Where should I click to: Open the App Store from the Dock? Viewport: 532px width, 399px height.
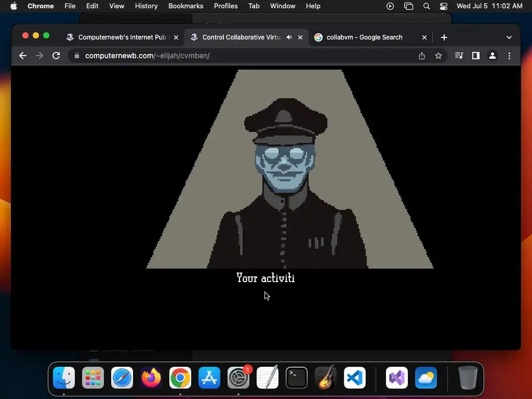coord(209,378)
